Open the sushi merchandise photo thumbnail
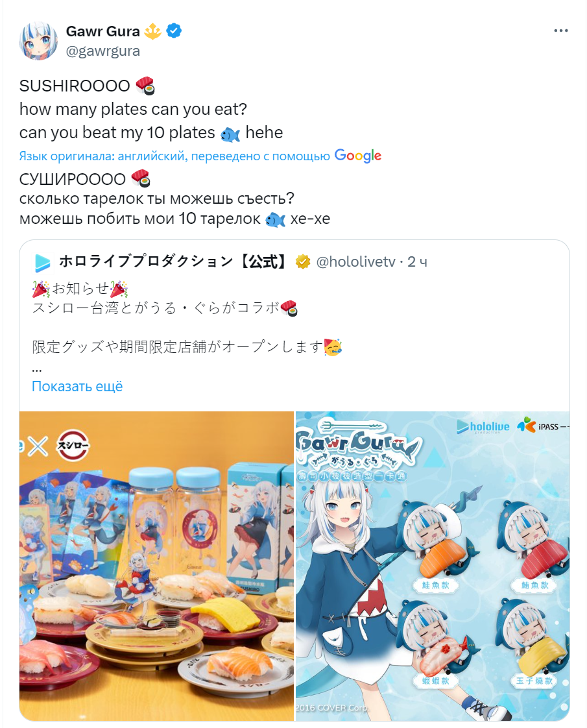 [156, 566]
